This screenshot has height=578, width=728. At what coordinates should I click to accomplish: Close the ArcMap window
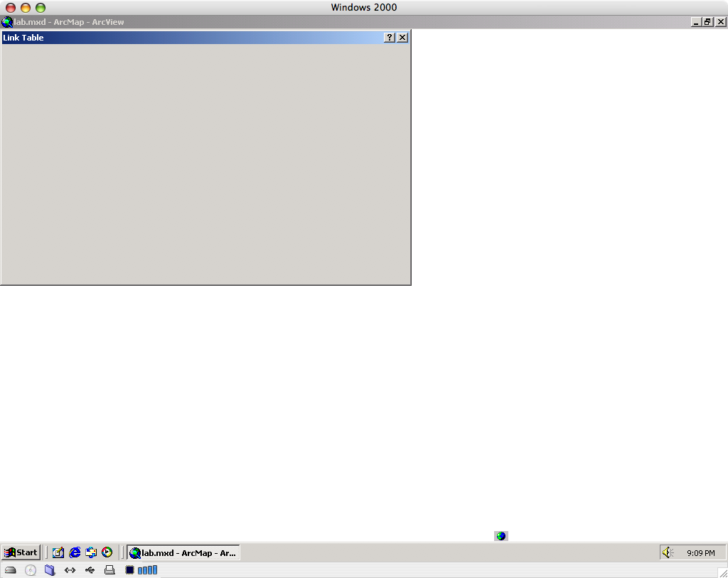coord(721,22)
